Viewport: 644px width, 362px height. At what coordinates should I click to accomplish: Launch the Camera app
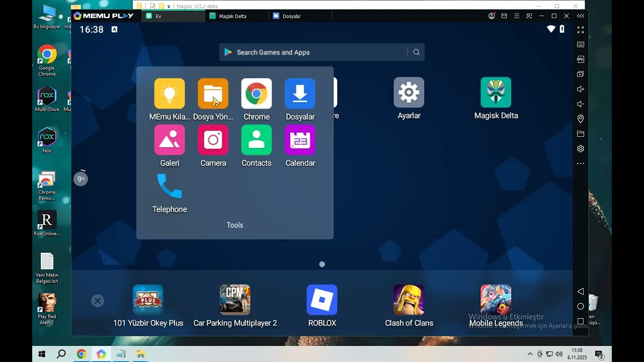tap(213, 140)
